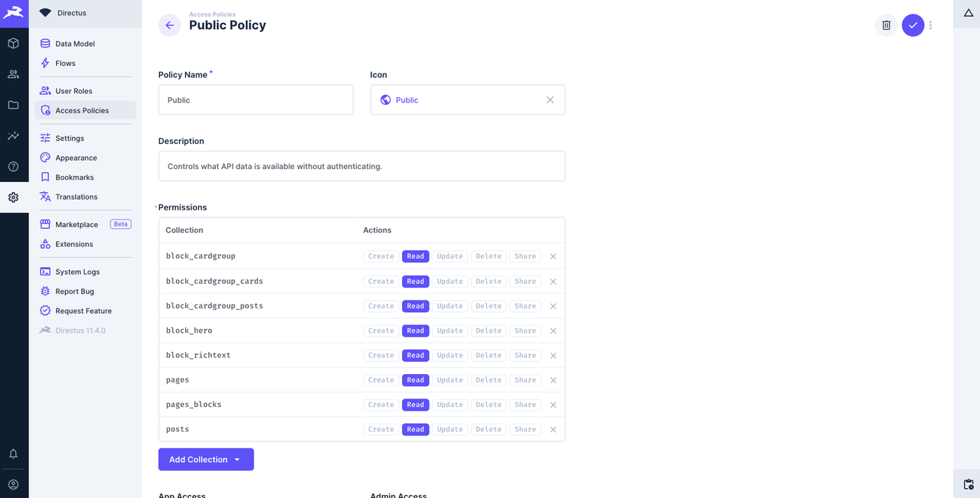This screenshot has width=980, height=498.
Task: Open the Documentation help icon
Action: point(13,166)
